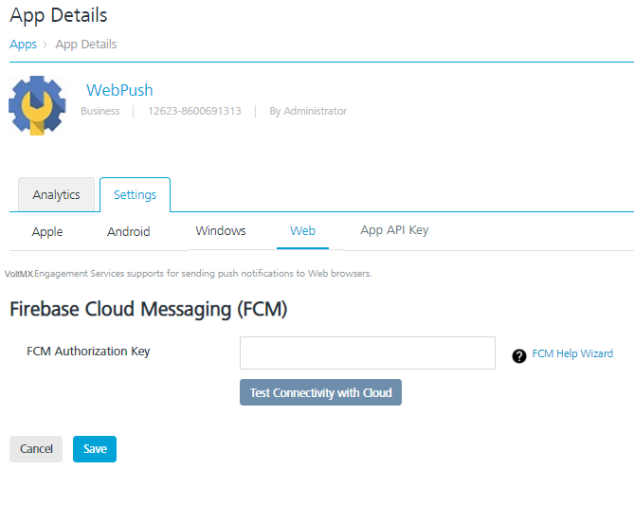
Task: Click the app ID 12623-8600691313 text
Action: [x=194, y=111]
